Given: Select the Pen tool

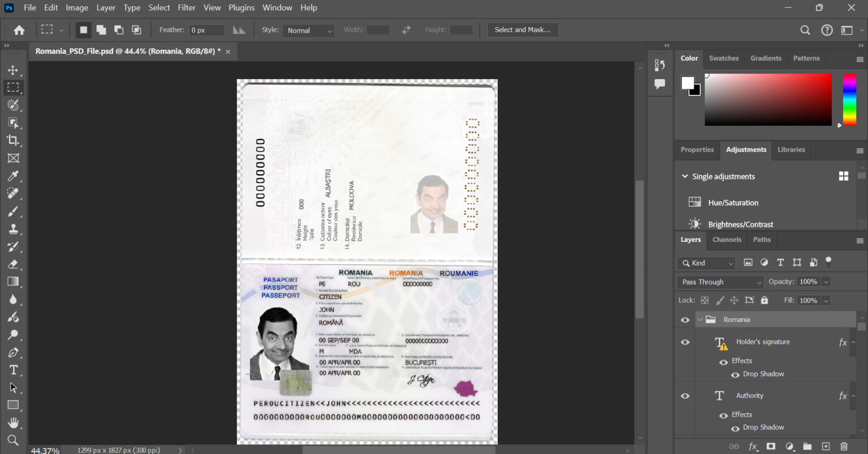Looking at the screenshot, I should coord(13,352).
